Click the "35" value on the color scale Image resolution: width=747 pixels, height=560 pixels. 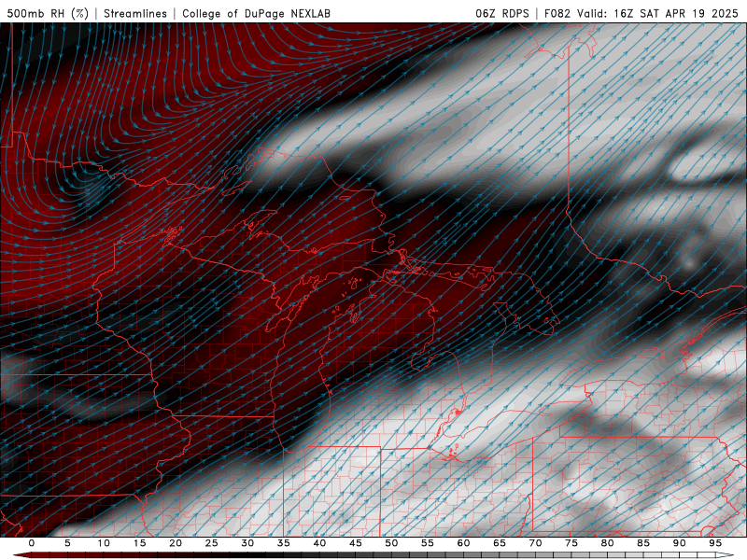click(284, 543)
